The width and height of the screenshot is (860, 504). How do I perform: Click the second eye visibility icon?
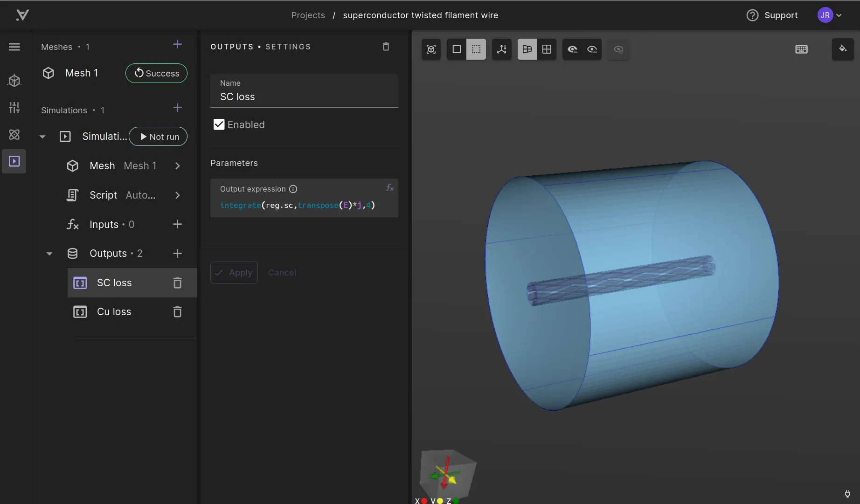click(x=592, y=49)
